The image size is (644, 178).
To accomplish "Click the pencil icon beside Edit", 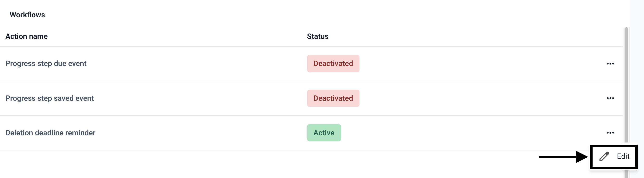I will point(604,157).
